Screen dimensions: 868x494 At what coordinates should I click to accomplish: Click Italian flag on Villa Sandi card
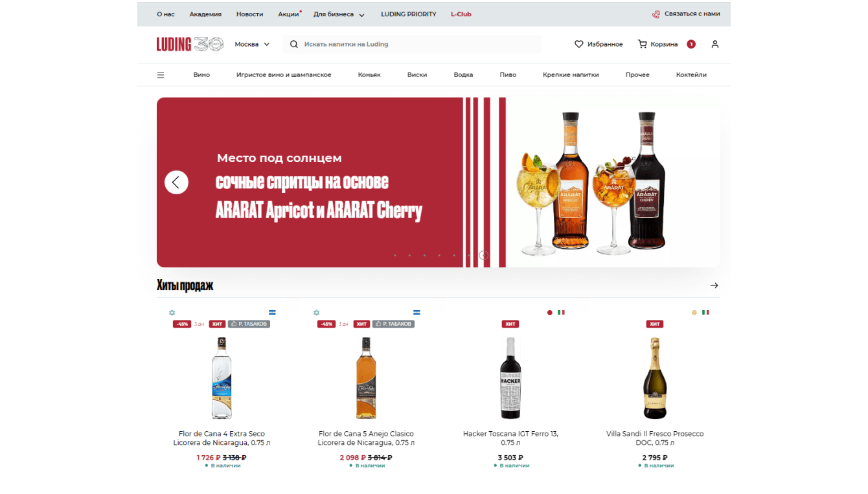(x=705, y=312)
